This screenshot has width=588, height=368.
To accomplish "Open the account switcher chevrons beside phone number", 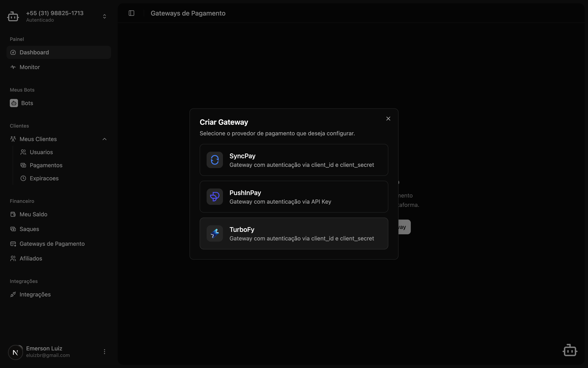I will 105,16.
